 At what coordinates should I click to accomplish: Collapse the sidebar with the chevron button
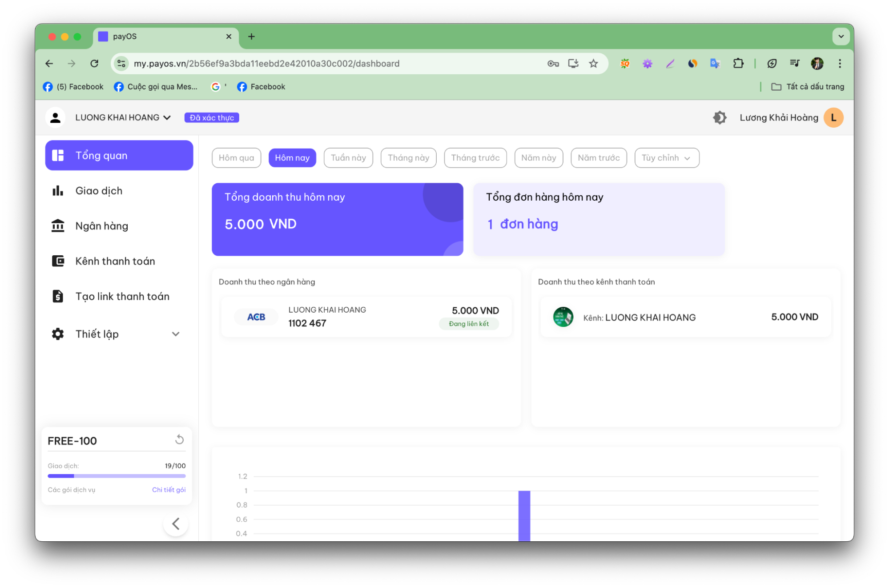176,524
